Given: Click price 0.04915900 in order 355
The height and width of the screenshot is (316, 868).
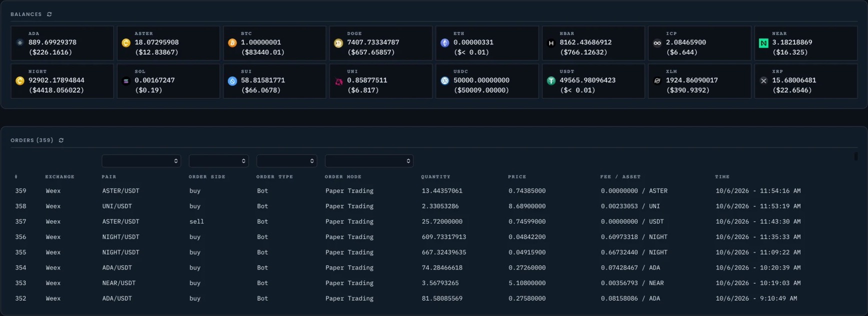Looking at the screenshot, I should click(527, 252).
